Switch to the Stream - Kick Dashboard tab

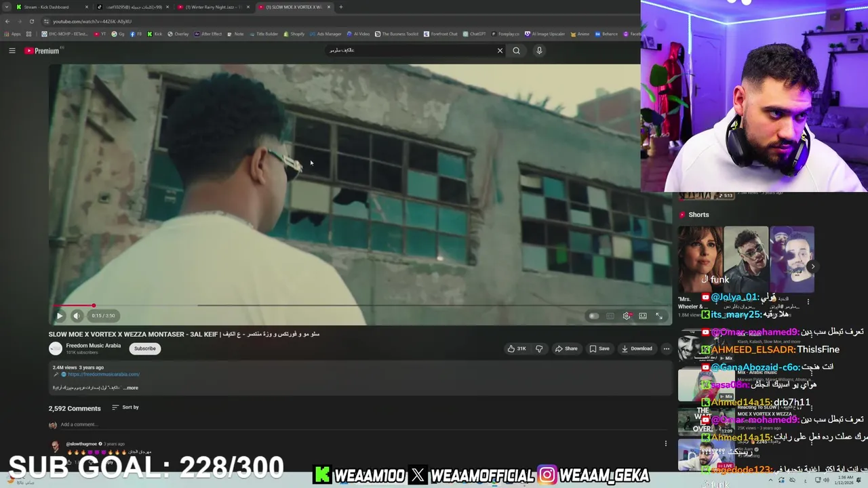pyautogui.click(x=53, y=7)
